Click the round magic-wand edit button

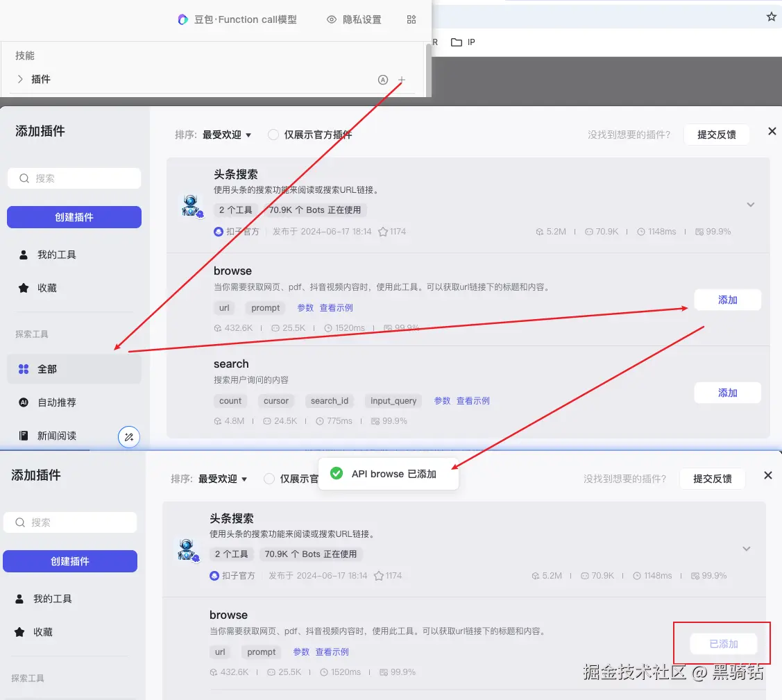128,437
